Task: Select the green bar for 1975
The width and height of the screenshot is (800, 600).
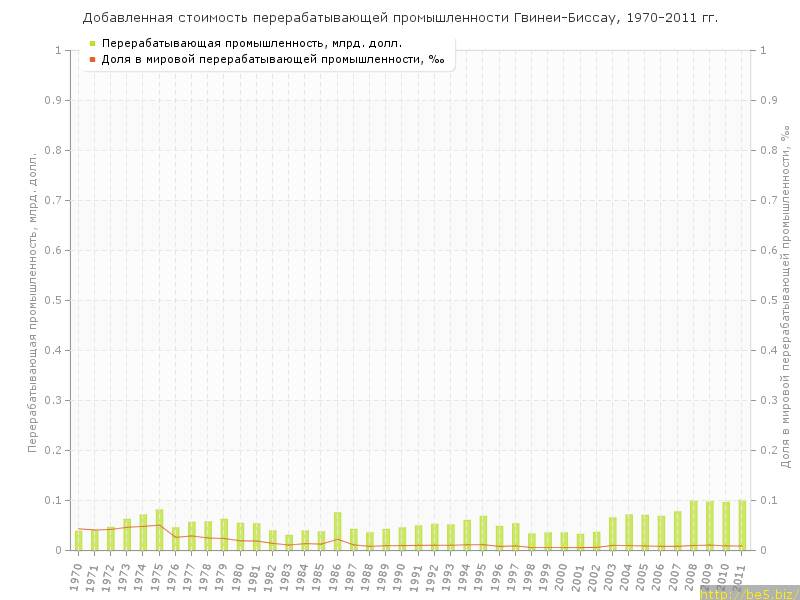Action: pos(159,530)
